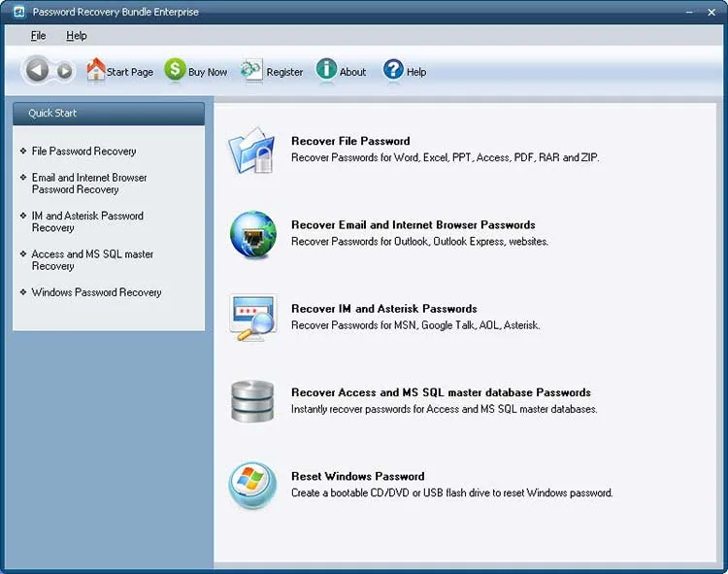
Task: Open Recover Access and MS SQL master database Passwords
Action: coord(441,392)
